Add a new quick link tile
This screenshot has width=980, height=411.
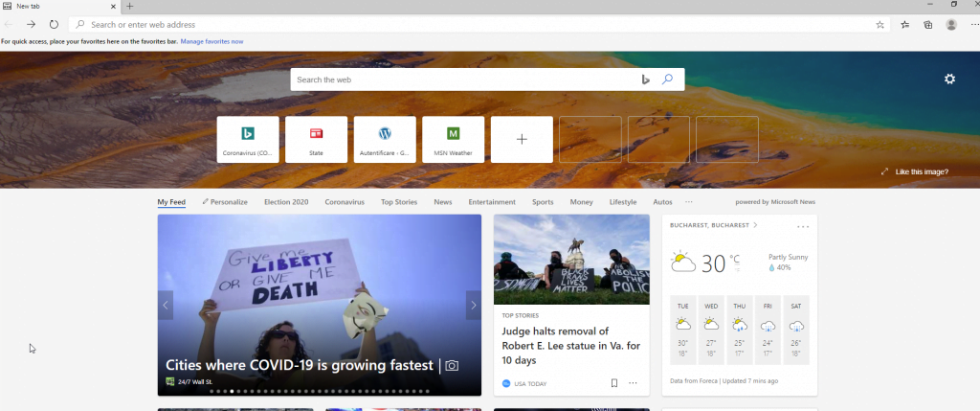(522, 139)
